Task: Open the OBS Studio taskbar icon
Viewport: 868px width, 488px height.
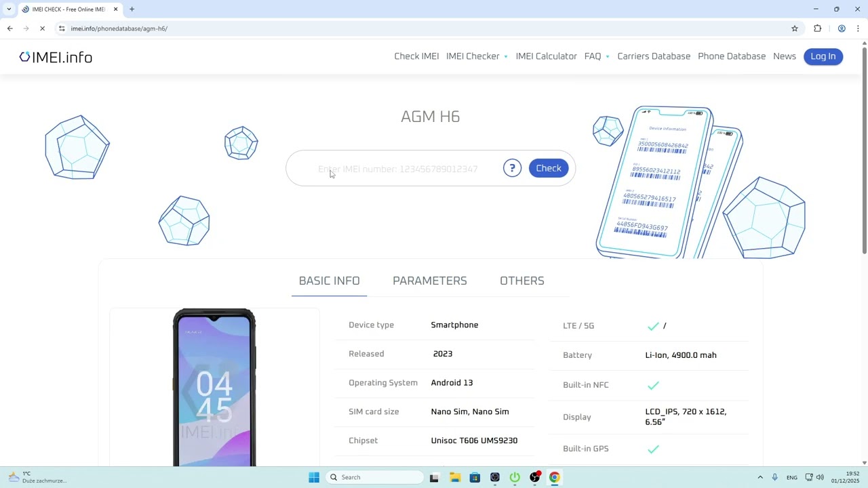Action: click(535, 477)
